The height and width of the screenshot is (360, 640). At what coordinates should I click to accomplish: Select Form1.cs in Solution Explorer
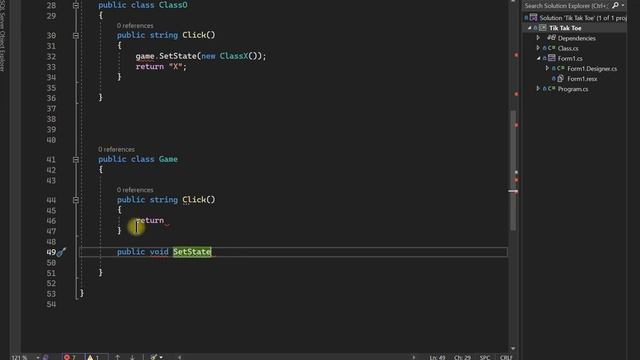click(570, 58)
